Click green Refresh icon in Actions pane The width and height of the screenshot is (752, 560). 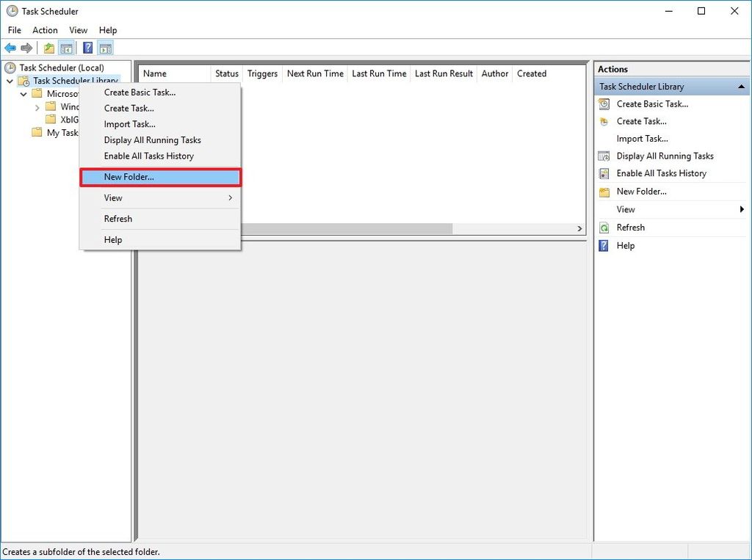point(604,228)
